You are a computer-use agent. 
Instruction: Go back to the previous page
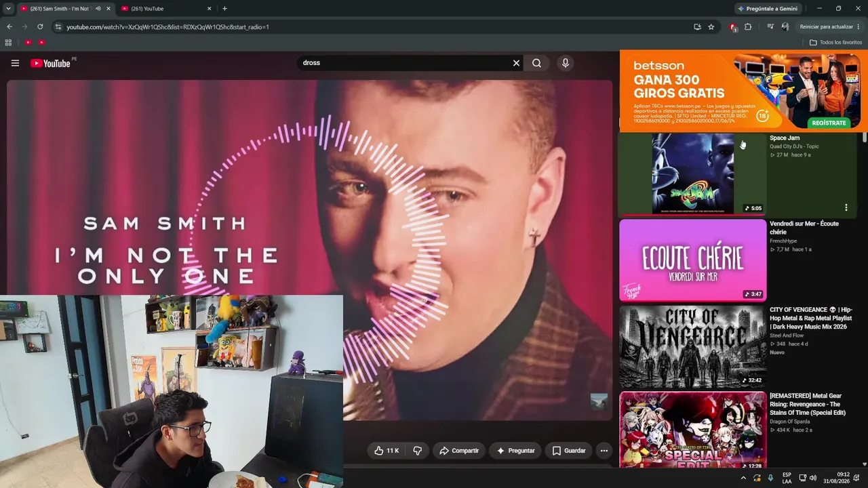click(x=9, y=27)
